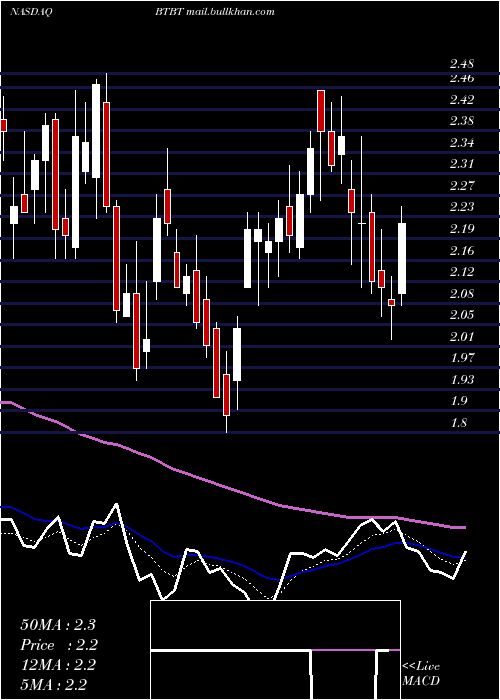Click the 2.42 price axis value
This screenshot has height=700, width=500.
[461, 100]
